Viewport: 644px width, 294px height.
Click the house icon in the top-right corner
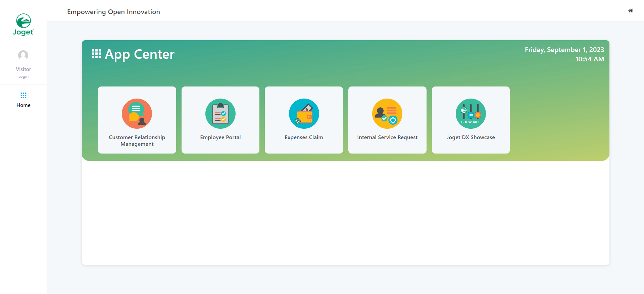coord(631,11)
